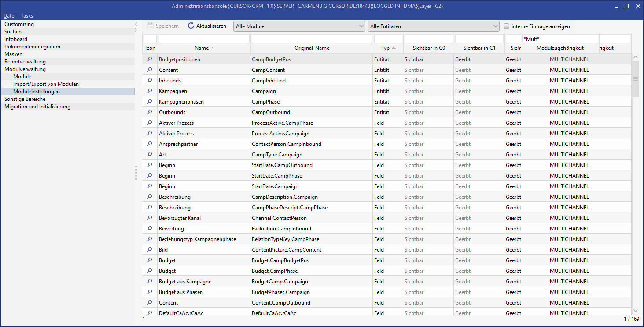Click the disabled Speichern save icon

coord(151,26)
